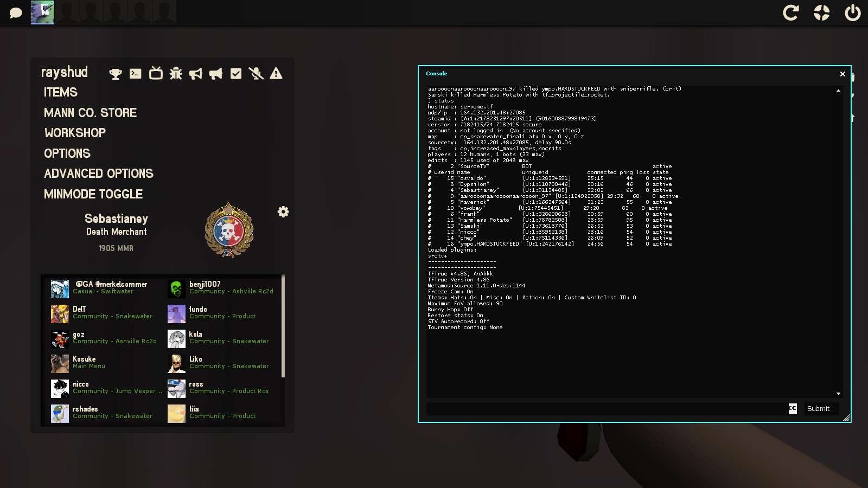Click the 1905 MMR text
This screenshot has height=488, width=868.
tap(116, 248)
